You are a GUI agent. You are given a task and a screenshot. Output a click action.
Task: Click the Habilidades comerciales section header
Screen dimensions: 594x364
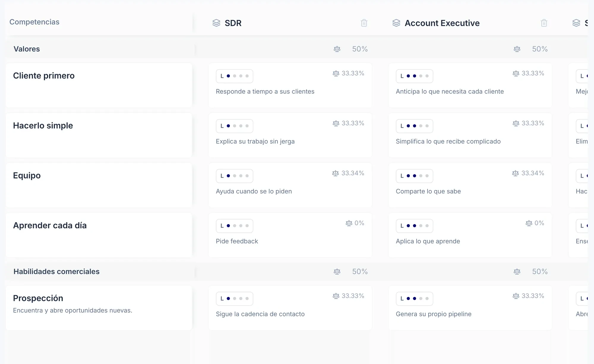(x=56, y=271)
